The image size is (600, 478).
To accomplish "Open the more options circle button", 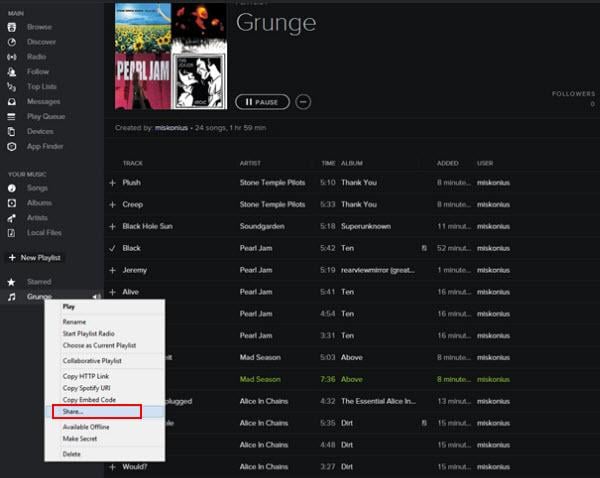I will click(303, 102).
